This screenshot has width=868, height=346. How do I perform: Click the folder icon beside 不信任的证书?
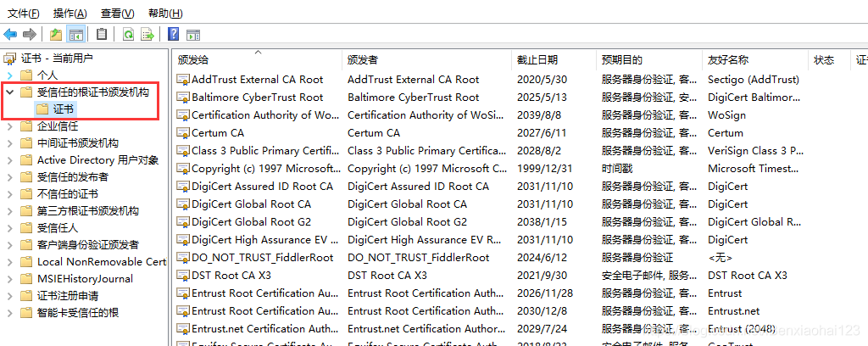click(x=26, y=193)
